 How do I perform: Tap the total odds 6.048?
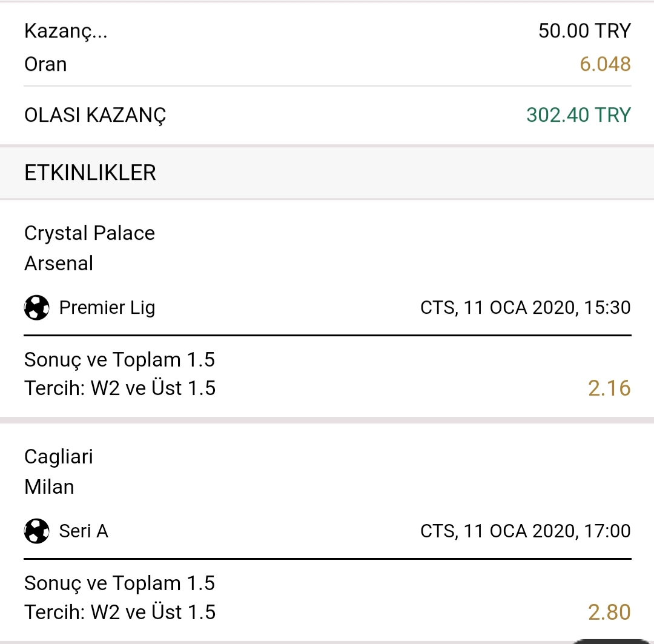pyautogui.click(x=605, y=64)
